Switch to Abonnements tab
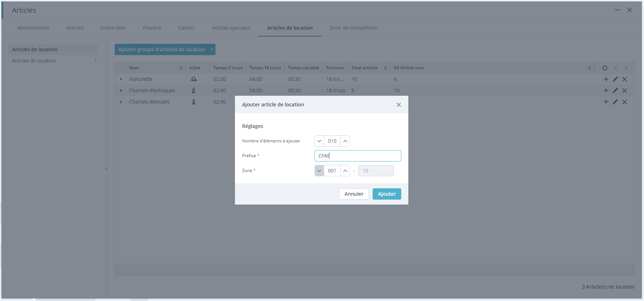The height and width of the screenshot is (301, 644). (x=33, y=28)
